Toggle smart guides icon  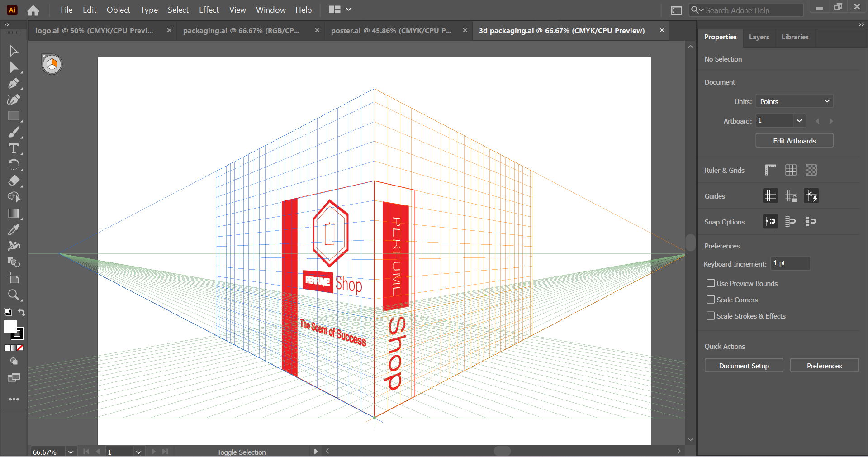(811, 196)
